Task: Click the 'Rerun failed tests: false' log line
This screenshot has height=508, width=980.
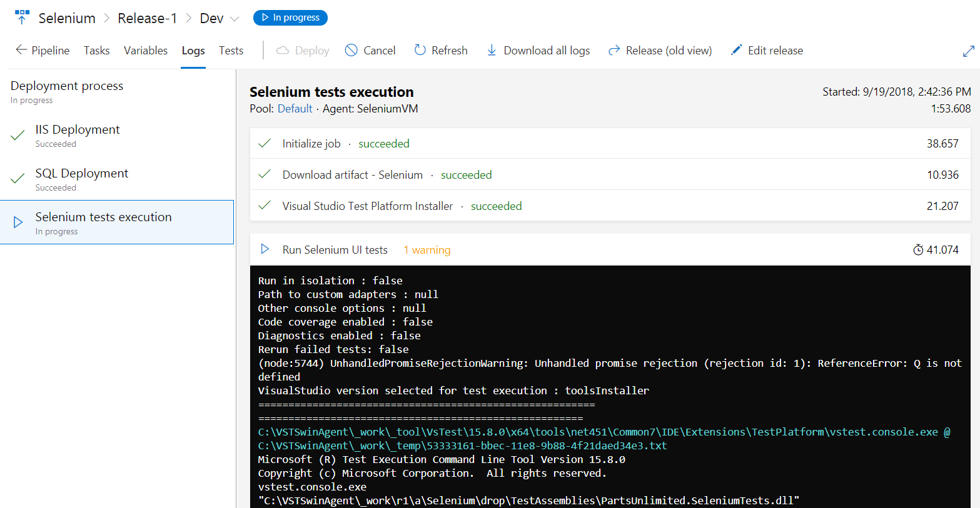Action: click(333, 349)
